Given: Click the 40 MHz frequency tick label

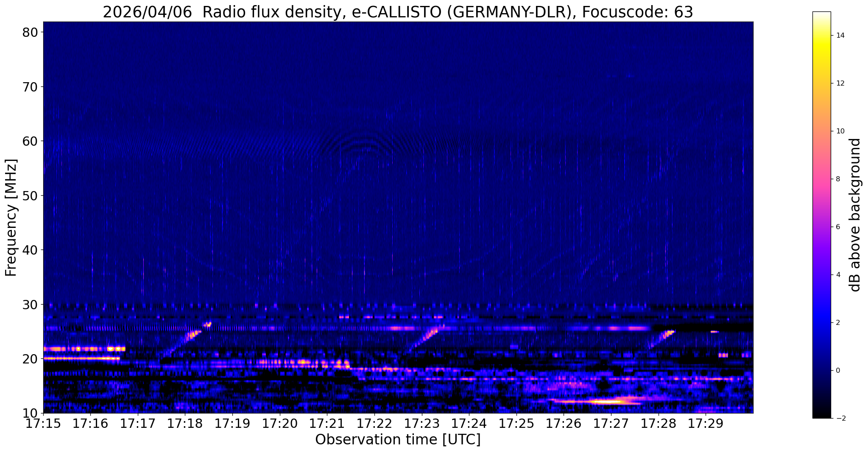Looking at the screenshot, I should [30, 250].
